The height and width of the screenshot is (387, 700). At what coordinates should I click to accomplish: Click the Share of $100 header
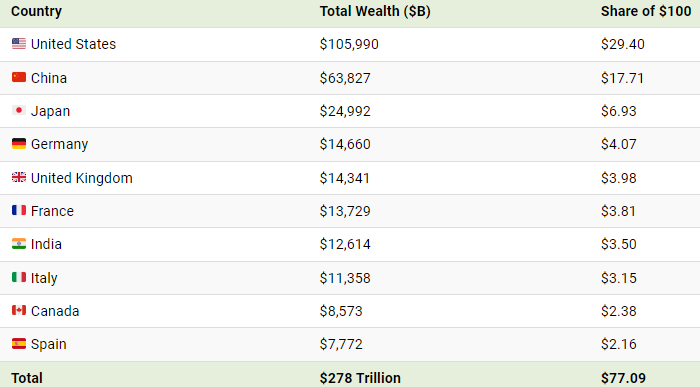(x=646, y=11)
